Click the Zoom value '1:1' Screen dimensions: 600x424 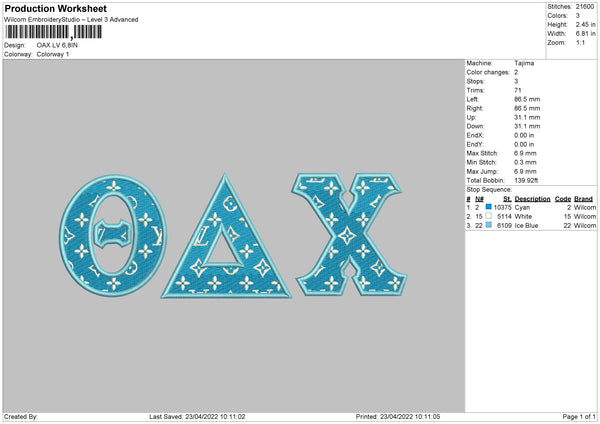coord(580,42)
